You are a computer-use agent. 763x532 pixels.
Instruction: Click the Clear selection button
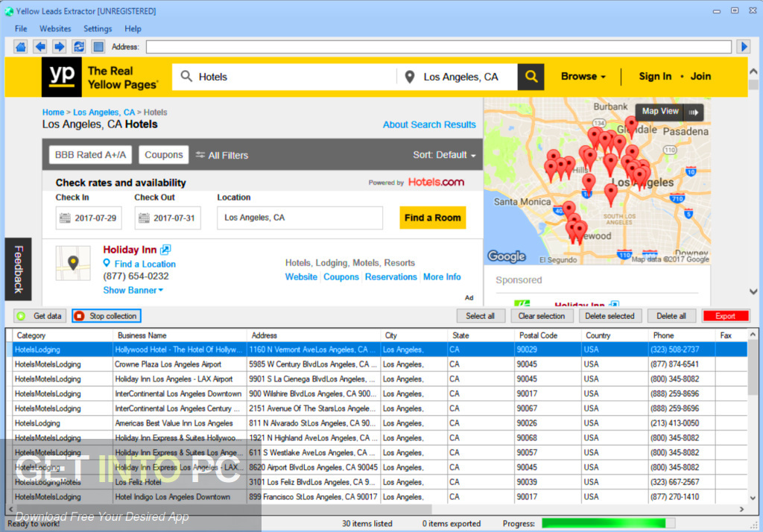coord(541,316)
